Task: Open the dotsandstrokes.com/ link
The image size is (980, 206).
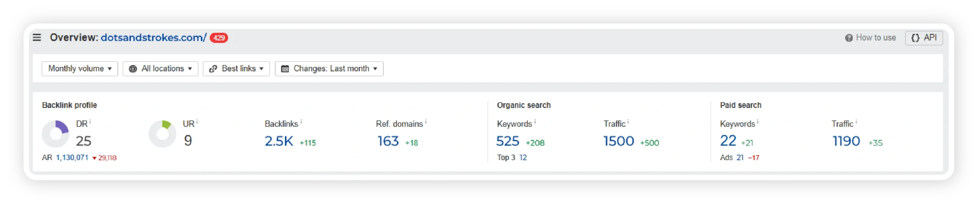Action: (153, 37)
